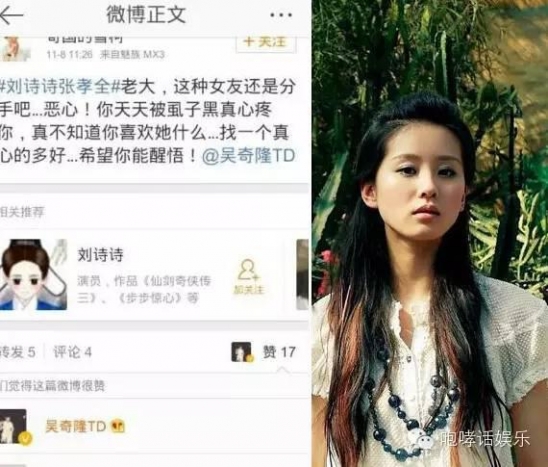548x467 pixels.
Task: Open 吴奇隆TD username in likes list
Action: pos(75,426)
